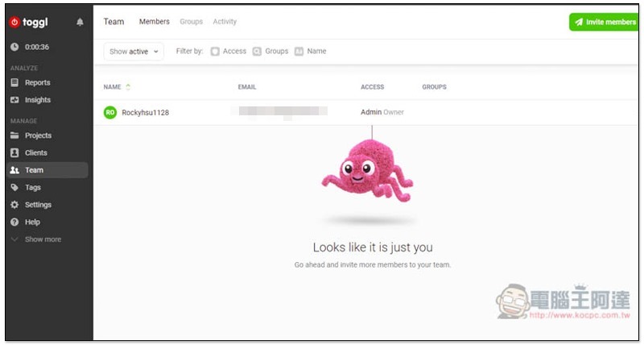This screenshot has height=345, width=644.
Task: Sort members by Name column arrow
Action: click(128, 87)
